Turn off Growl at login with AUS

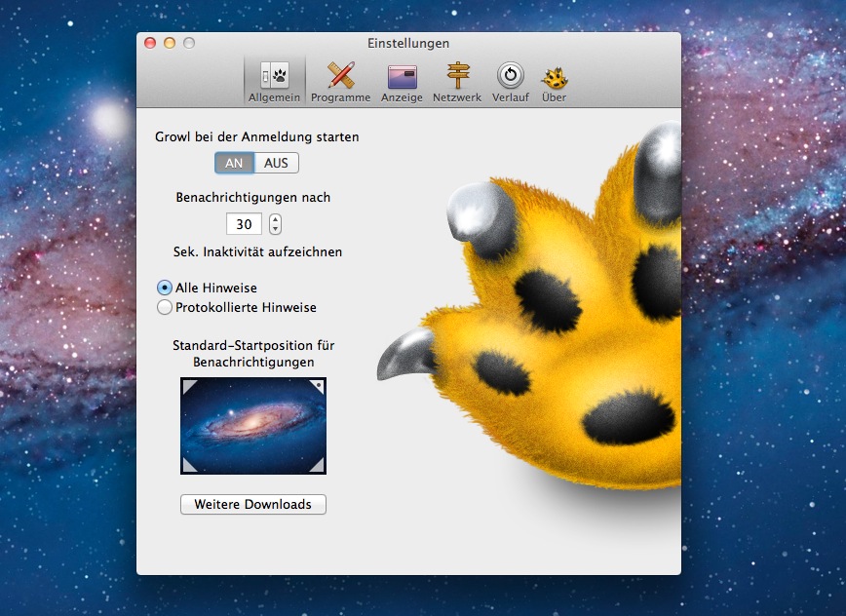276,163
